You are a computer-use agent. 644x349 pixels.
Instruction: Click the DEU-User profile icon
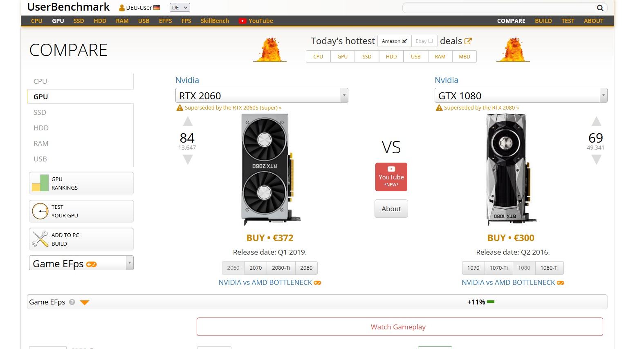[x=122, y=8]
